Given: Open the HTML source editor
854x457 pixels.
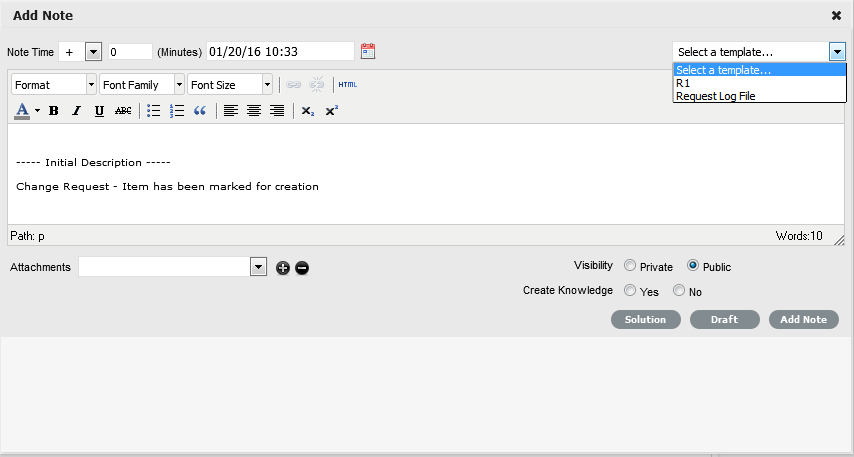Looking at the screenshot, I should click(x=347, y=84).
